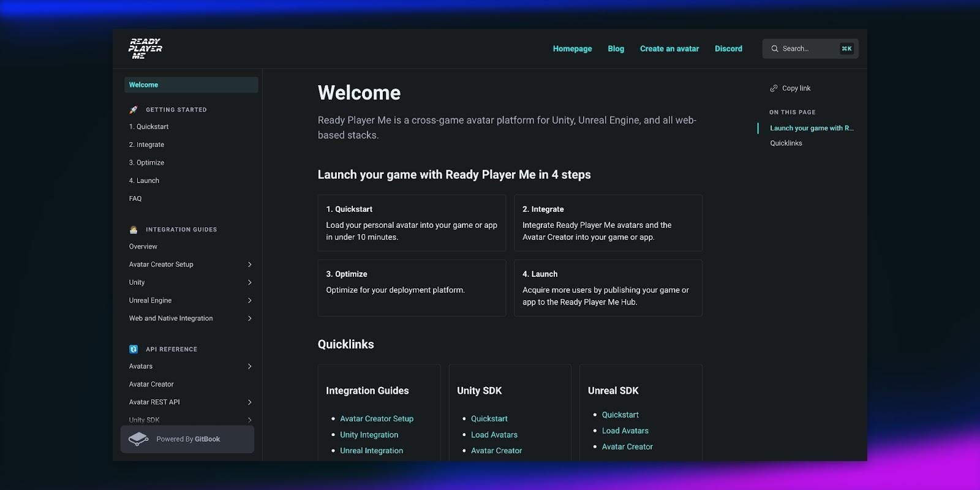Click the Powered By GitBook button

click(x=187, y=439)
